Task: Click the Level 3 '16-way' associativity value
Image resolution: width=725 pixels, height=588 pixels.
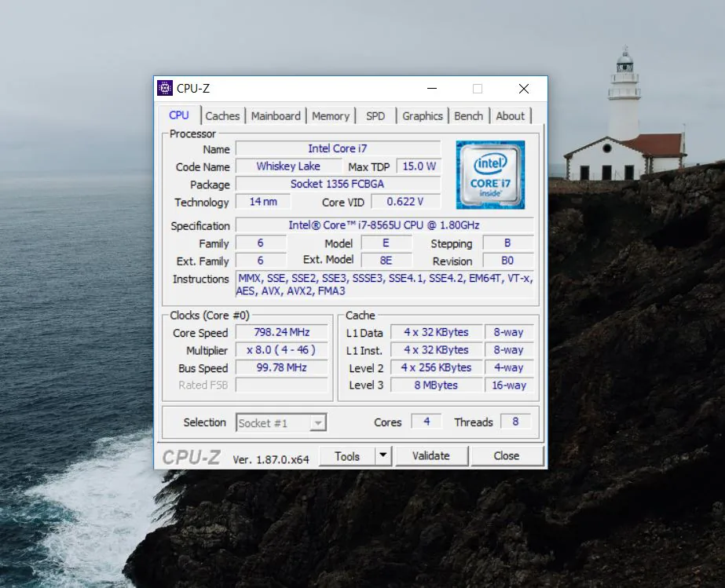Action: pos(509,385)
